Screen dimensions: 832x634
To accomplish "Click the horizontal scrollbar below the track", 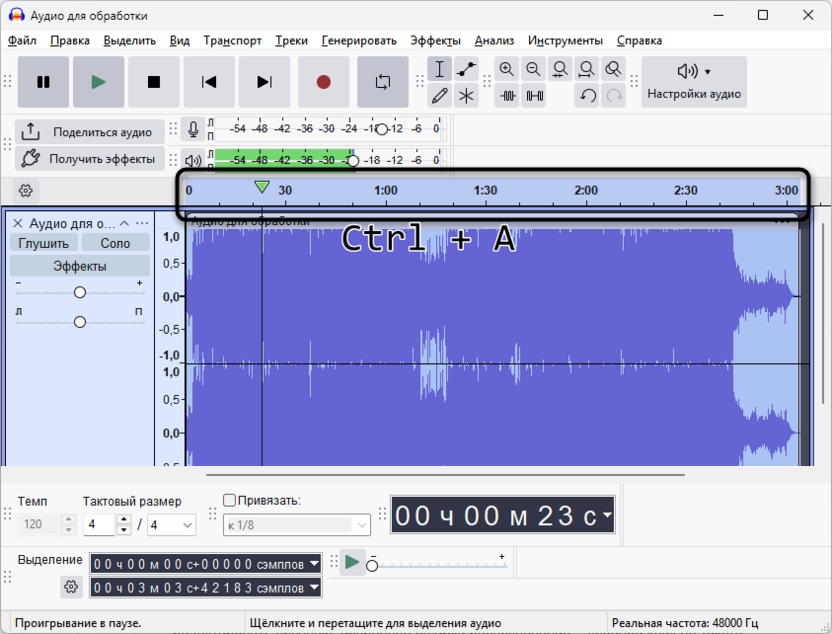I will [445, 475].
